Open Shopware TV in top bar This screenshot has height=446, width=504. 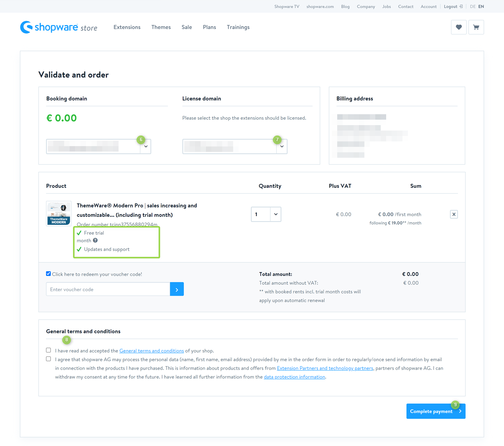pos(287,7)
